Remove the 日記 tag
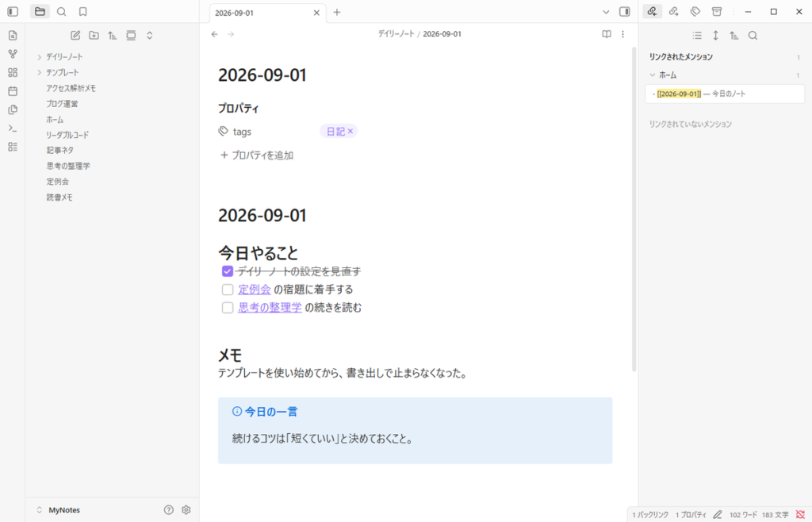Viewport: 812px width, 522px height. tap(350, 132)
